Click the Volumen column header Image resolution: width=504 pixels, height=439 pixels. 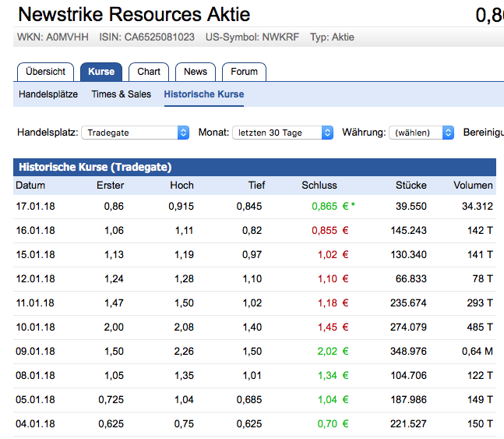click(473, 186)
